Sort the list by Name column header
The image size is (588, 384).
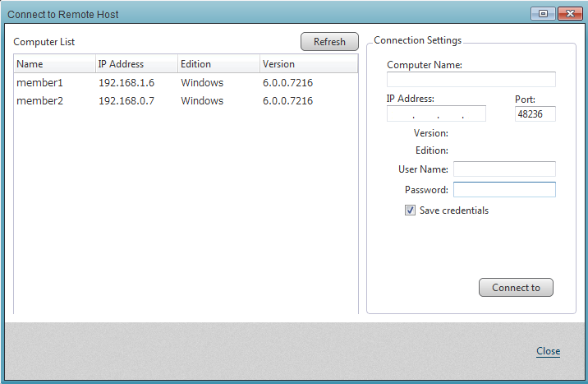click(54, 64)
